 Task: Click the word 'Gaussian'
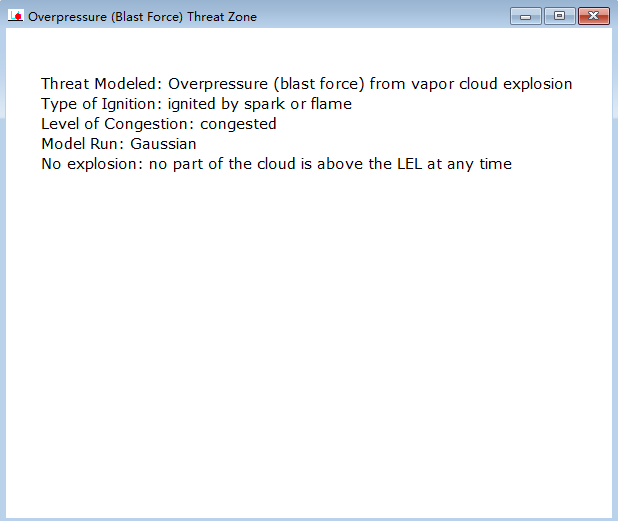pyautogui.click(x=163, y=144)
